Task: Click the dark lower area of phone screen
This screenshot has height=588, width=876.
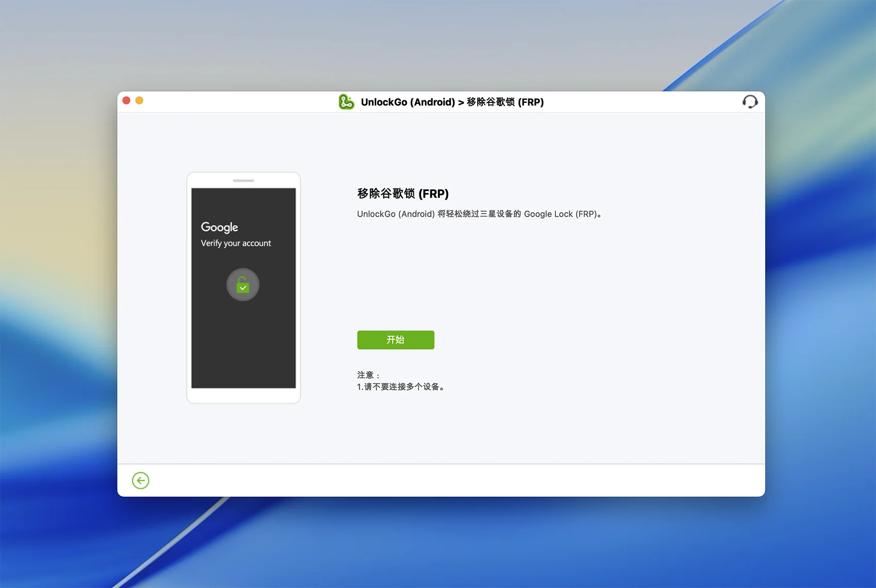Action: point(243,350)
